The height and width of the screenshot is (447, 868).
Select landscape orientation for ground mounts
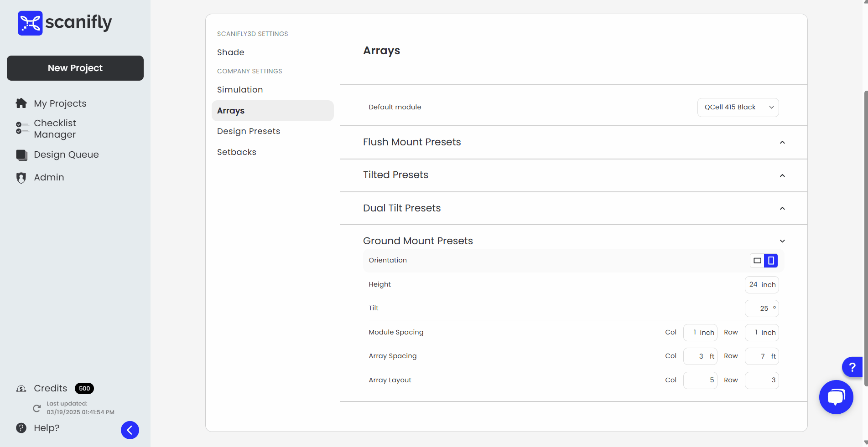pyautogui.click(x=757, y=260)
